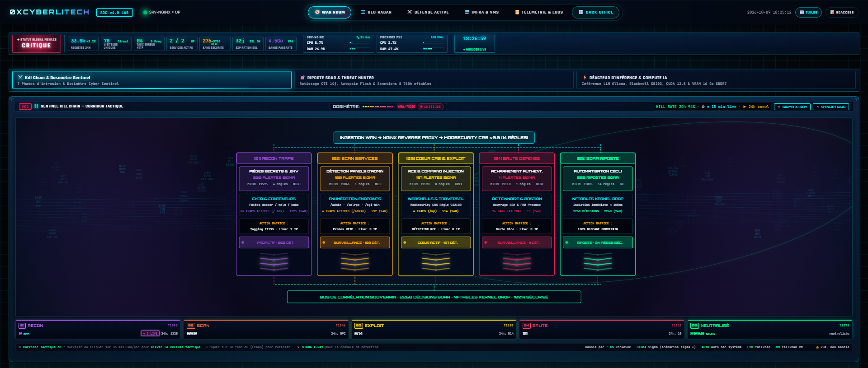
Task: Click the 01 RECON summary tile
Action: point(98,330)
